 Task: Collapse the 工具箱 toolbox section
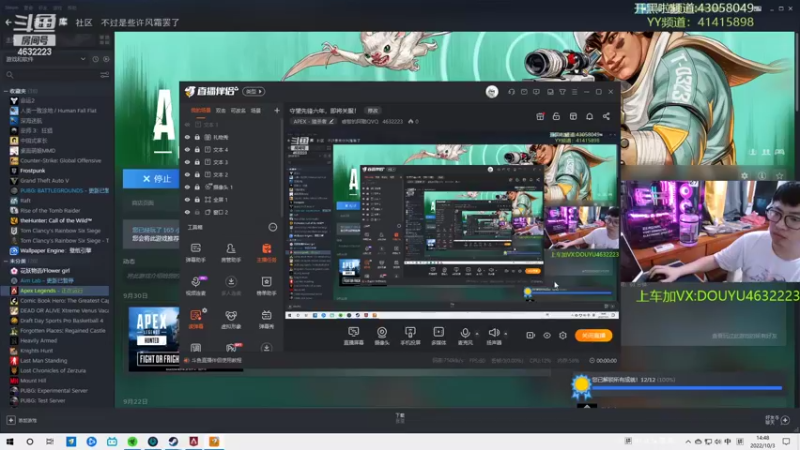coord(272,227)
